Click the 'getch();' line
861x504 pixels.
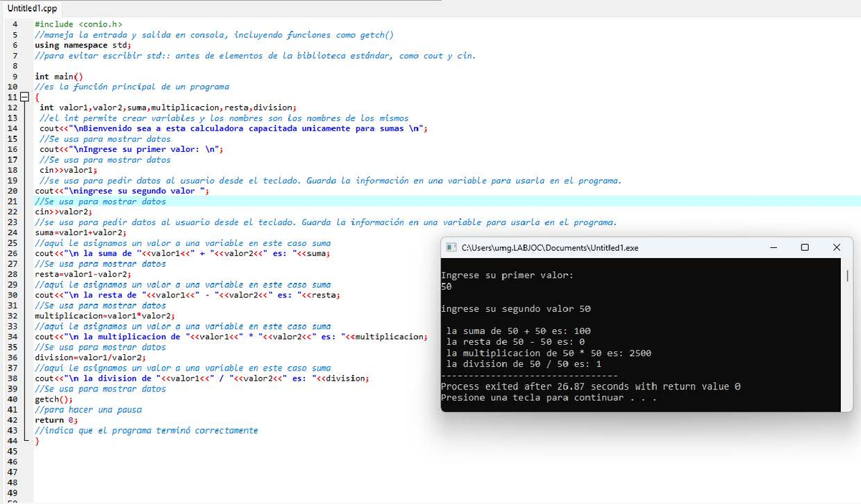(x=54, y=399)
